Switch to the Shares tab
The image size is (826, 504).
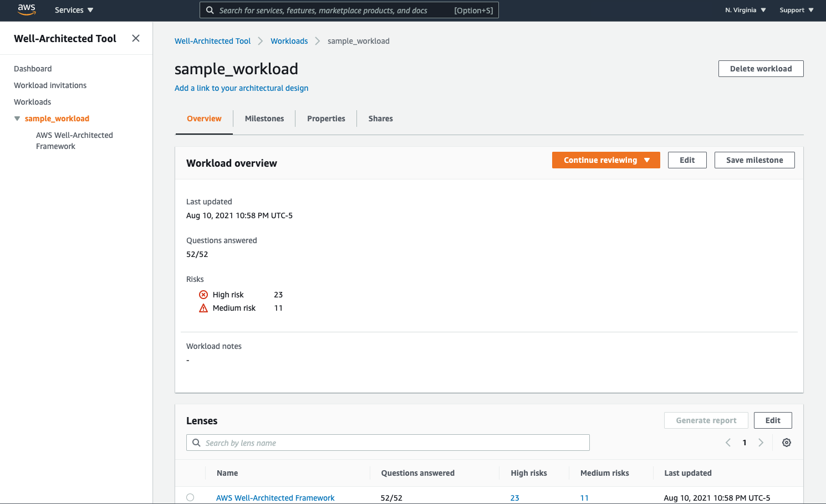380,119
